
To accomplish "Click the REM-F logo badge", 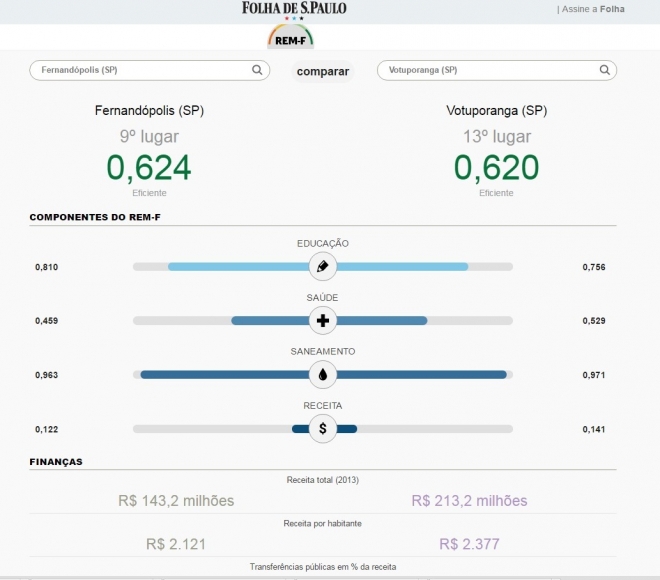I will point(290,38).
